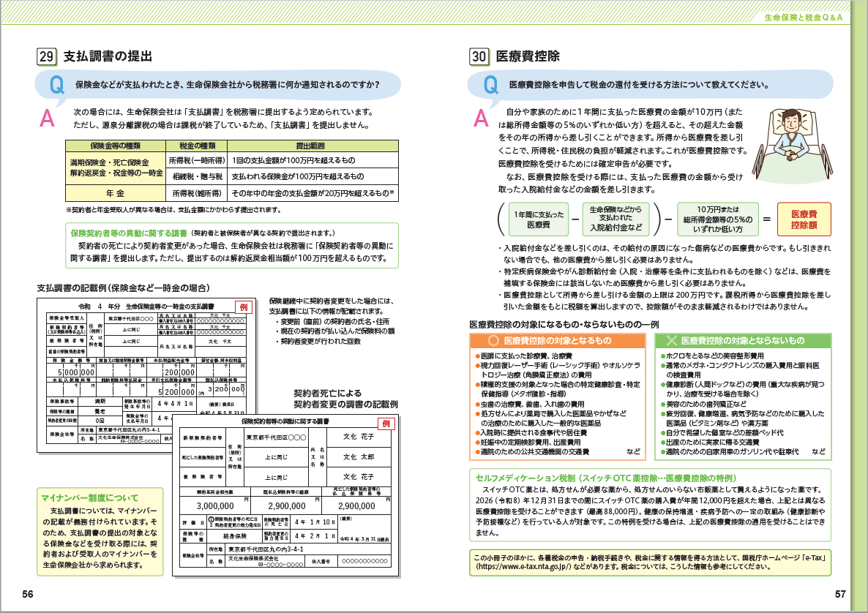Click the cell その年中の年金の支払金額が20万円を超えるもの
This screenshot has height=613, width=868.
[313, 193]
